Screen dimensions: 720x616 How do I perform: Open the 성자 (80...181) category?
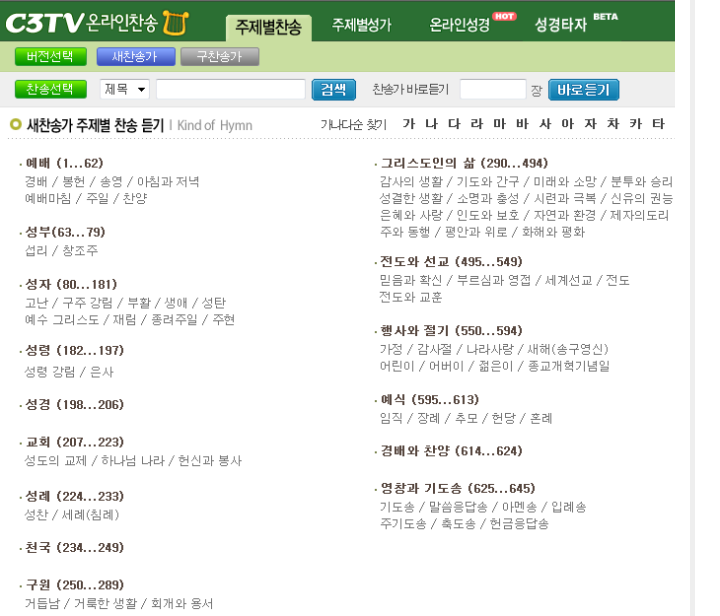[x=71, y=285]
